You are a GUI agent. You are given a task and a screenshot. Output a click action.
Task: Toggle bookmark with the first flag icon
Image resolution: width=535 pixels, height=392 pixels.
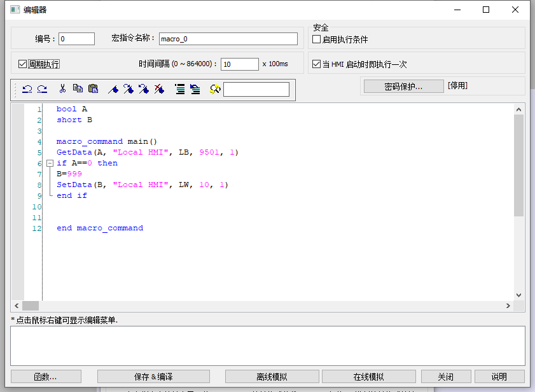(x=113, y=90)
